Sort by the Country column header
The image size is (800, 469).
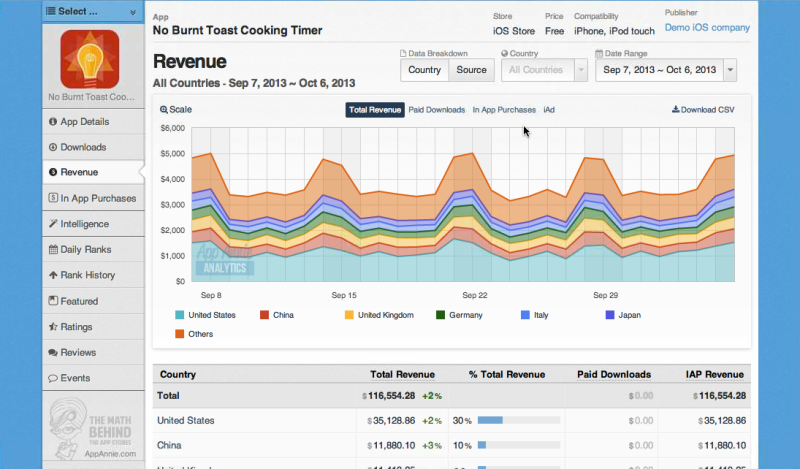click(178, 374)
